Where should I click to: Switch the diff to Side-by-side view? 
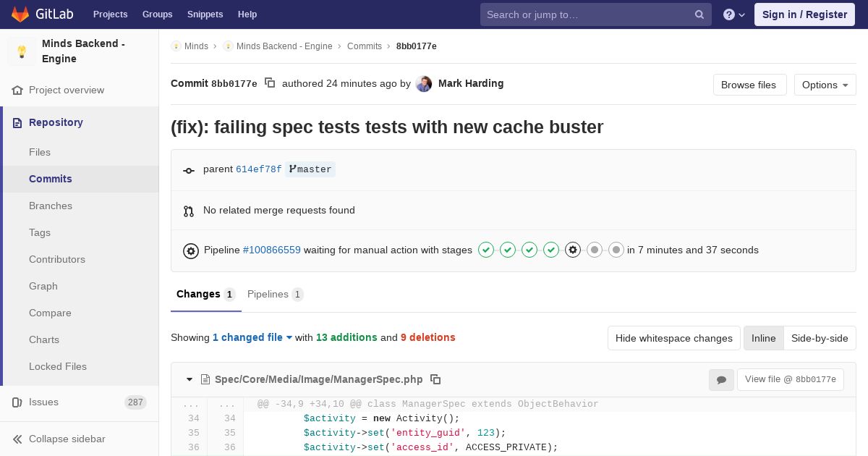(820, 338)
